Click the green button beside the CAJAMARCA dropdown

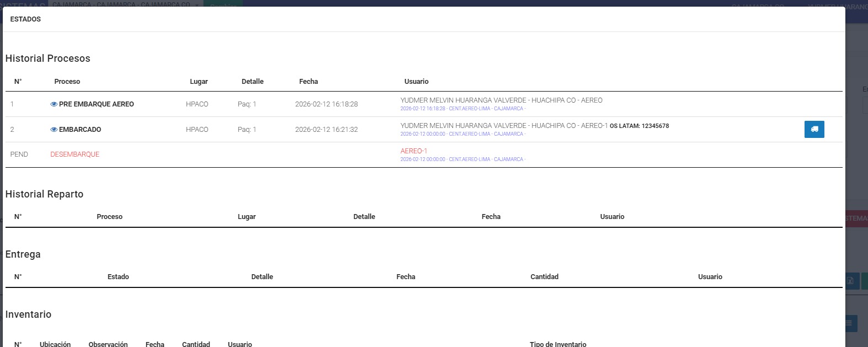click(x=223, y=4)
